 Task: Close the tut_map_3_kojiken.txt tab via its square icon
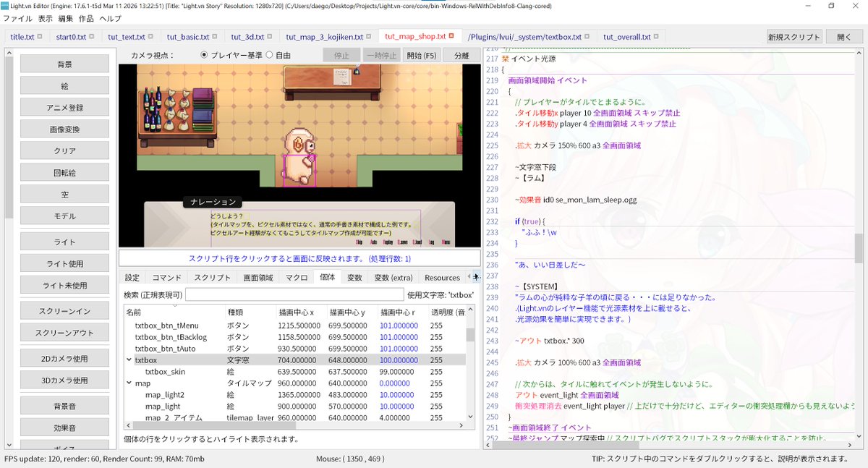(x=369, y=37)
